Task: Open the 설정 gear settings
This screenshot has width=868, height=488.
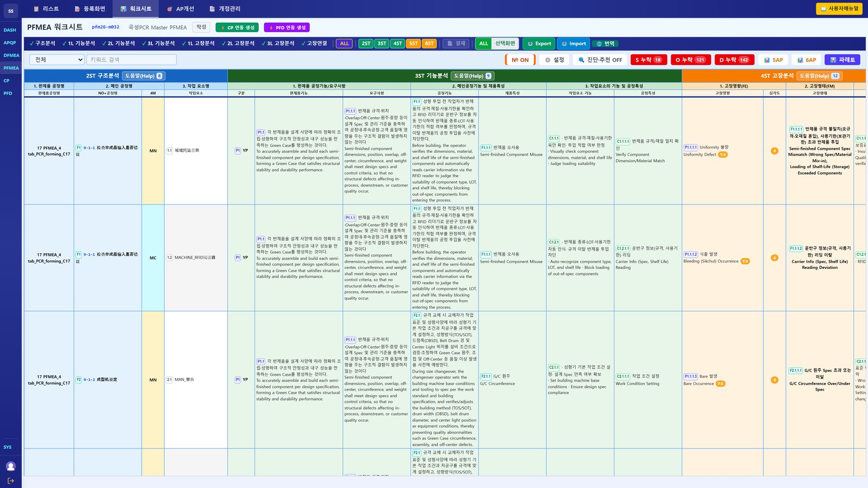Action: [x=554, y=60]
